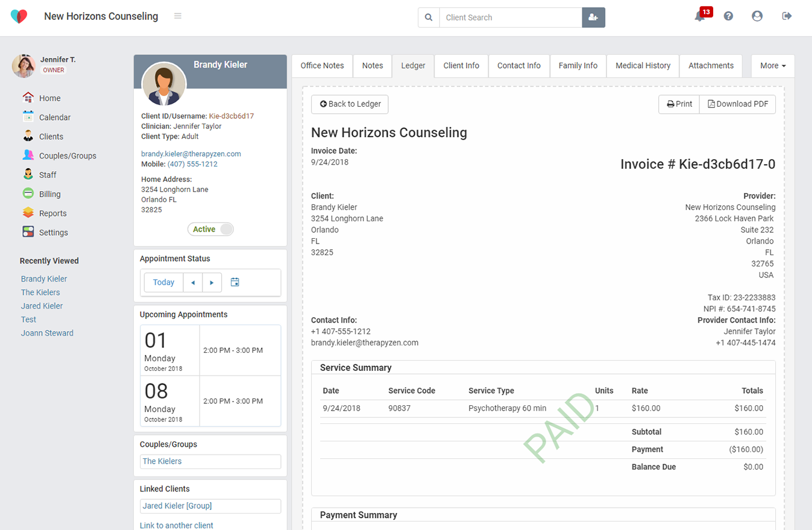This screenshot has height=530, width=812.
Task: Open Billing in the sidebar
Action: click(x=49, y=194)
